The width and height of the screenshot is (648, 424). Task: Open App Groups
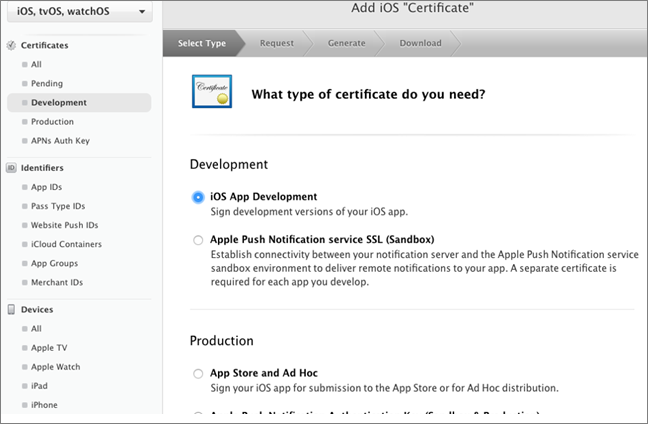55,263
